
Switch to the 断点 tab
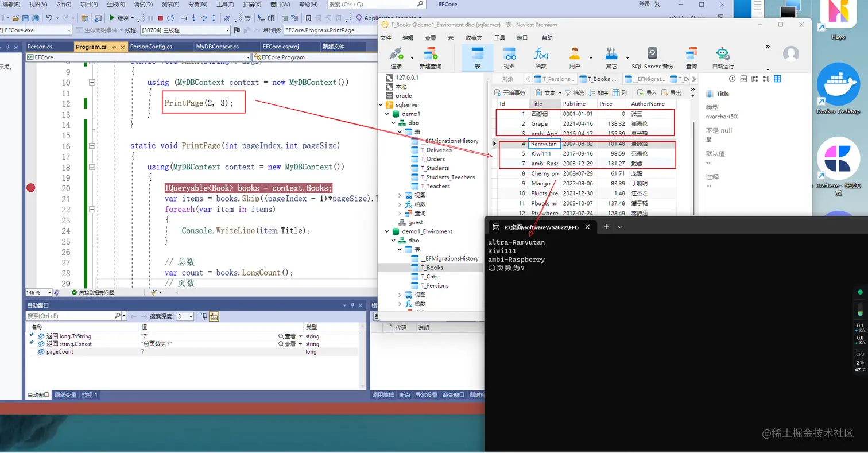(405, 395)
